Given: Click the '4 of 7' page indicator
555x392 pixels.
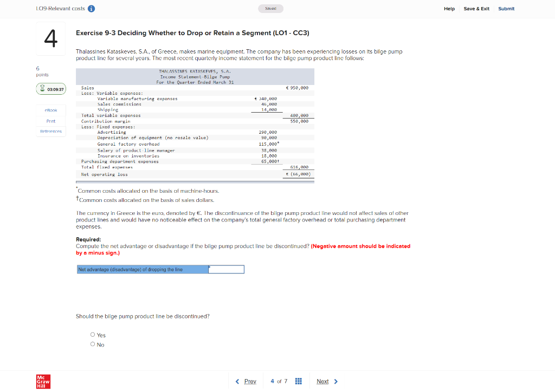Looking at the screenshot, I should click(x=279, y=381).
